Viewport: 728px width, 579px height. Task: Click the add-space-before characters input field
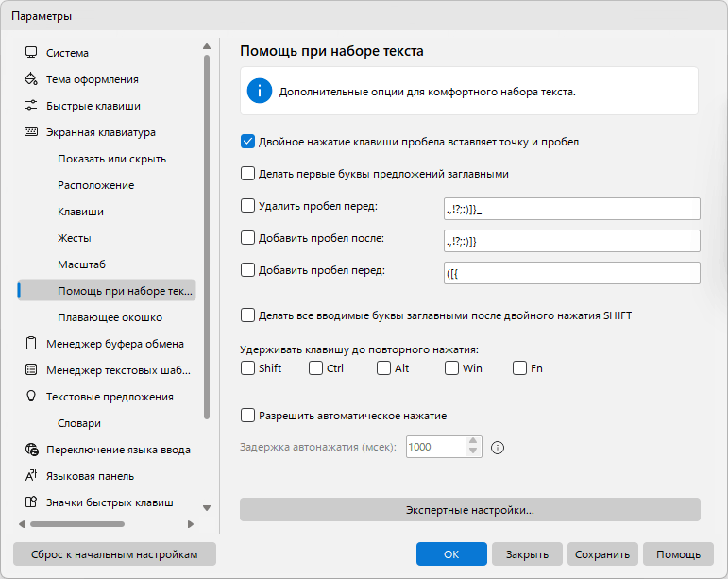click(x=571, y=273)
